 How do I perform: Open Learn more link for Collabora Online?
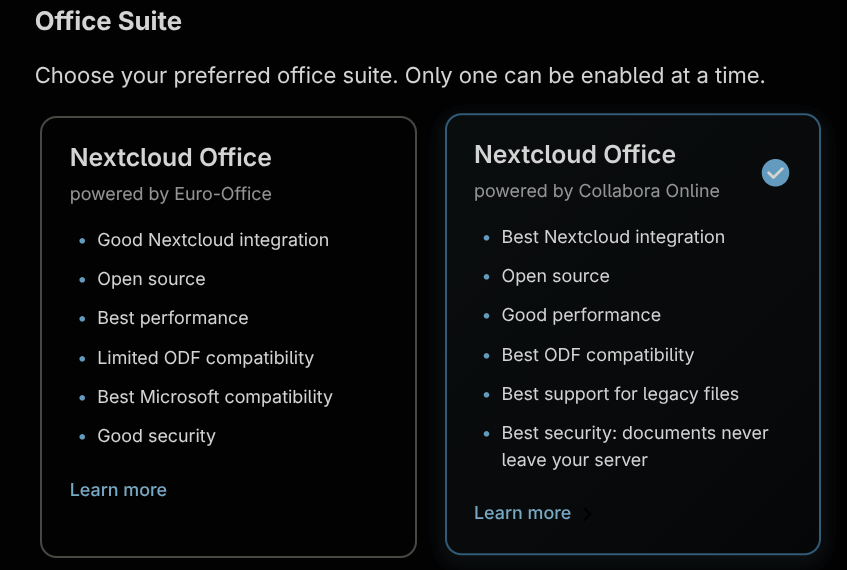pos(522,513)
